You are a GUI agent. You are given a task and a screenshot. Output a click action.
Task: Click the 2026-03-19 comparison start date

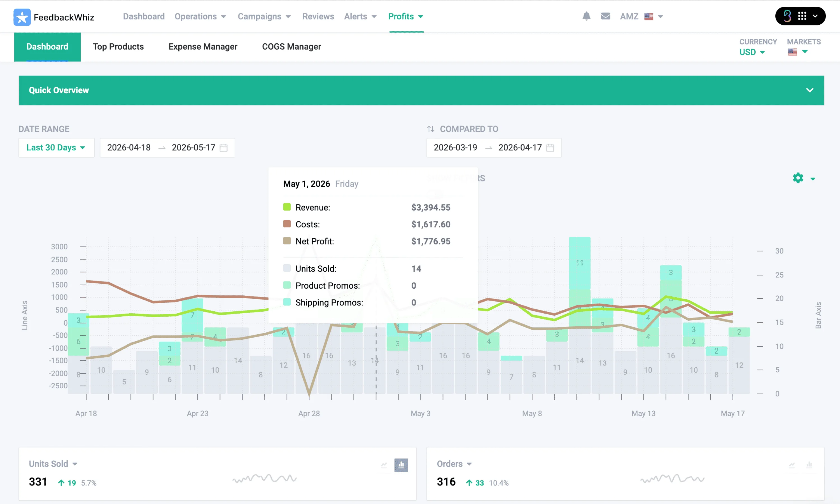[x=455, y=148]
